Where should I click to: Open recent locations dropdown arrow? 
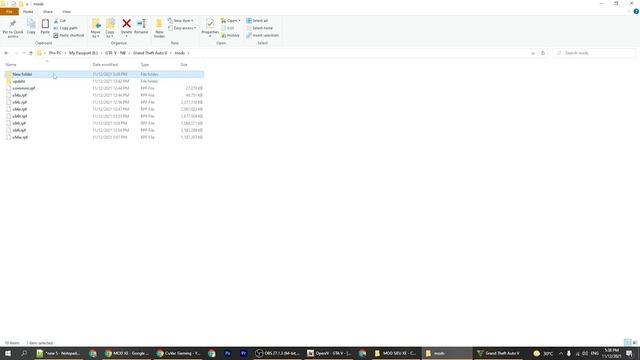pyautogui.click(x=24, y=53)
